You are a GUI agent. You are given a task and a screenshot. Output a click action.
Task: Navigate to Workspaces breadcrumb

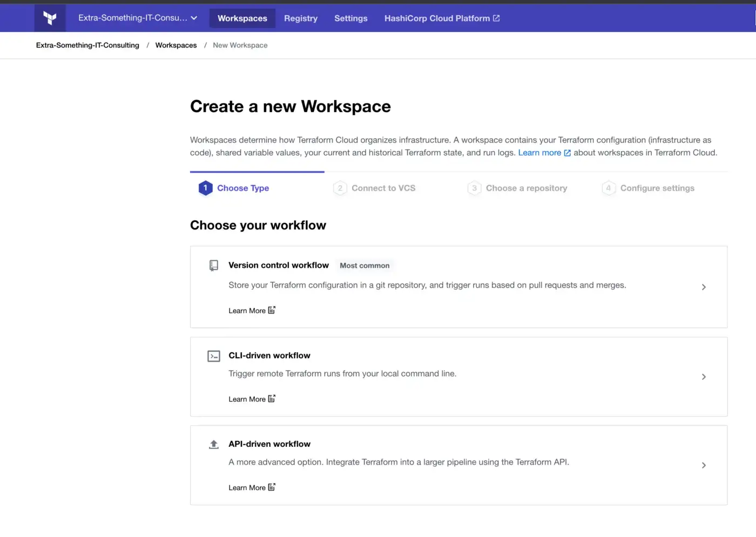tap(176, 45)
